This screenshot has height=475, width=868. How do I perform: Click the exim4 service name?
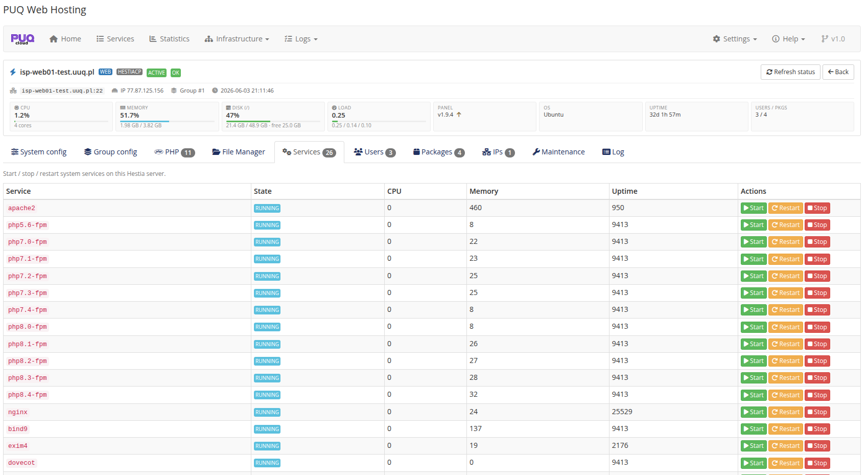[18, 446]
